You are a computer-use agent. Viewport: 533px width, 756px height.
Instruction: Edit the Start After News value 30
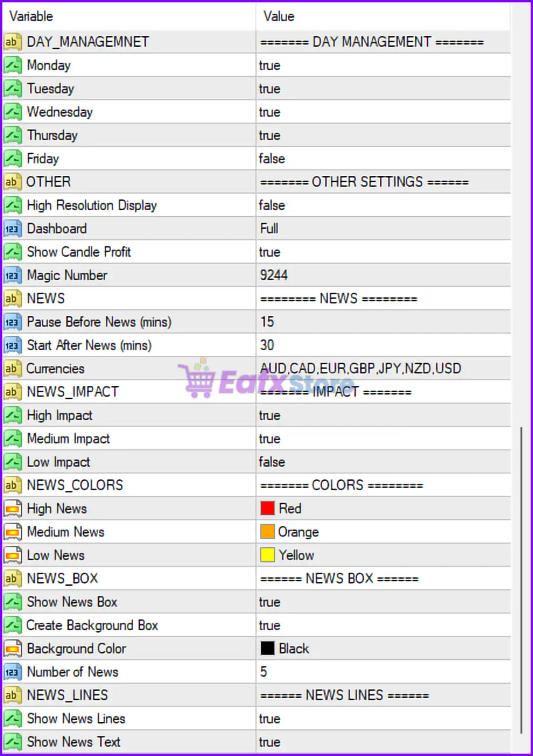pyautogui.click(x=267, y=345)
